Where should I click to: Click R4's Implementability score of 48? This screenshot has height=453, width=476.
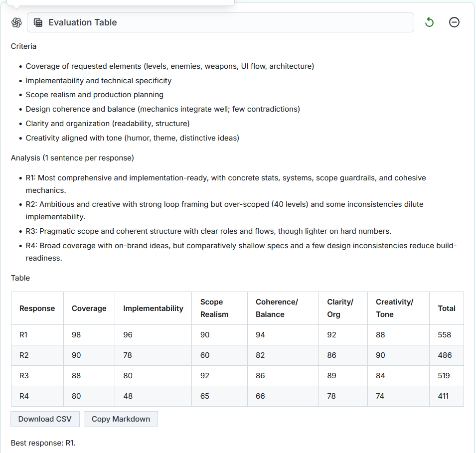pos(128,396)
